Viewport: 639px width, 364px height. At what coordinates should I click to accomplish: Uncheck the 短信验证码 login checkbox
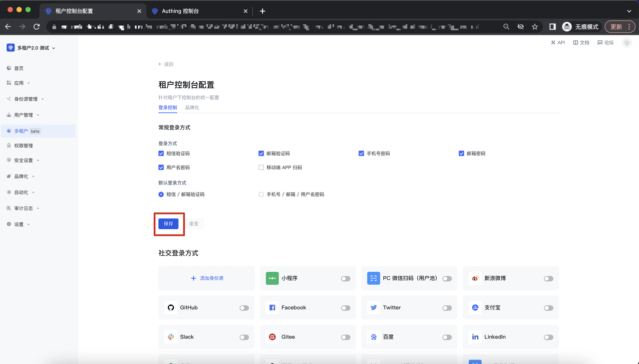pyautogui.click(x=161, y=154)
